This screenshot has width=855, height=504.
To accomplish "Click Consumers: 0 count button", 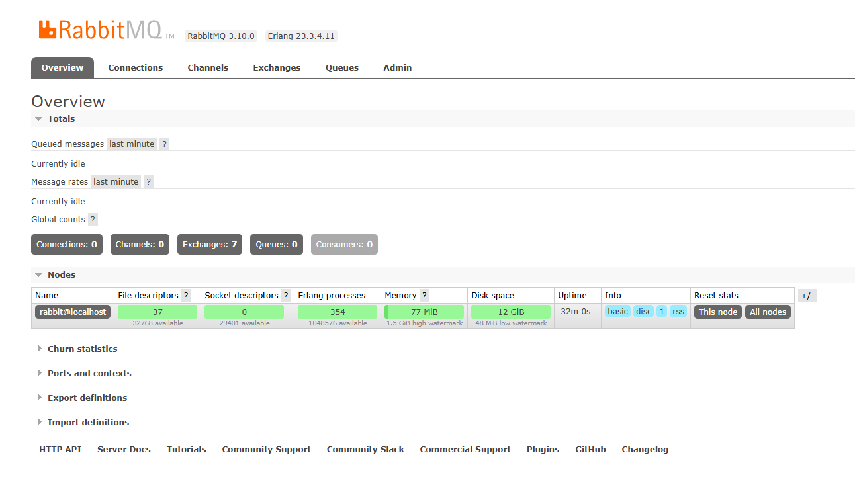I will (x=344, y=244).
